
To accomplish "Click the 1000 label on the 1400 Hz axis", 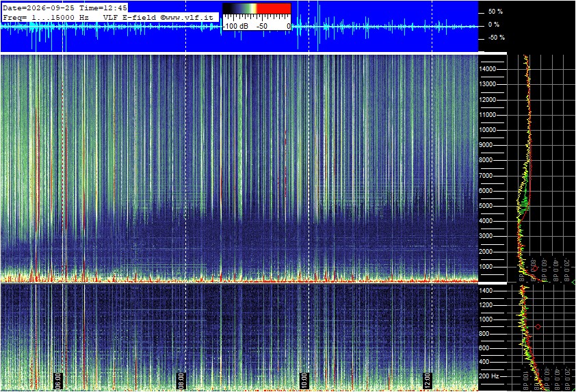I will (x=486, y=319).
